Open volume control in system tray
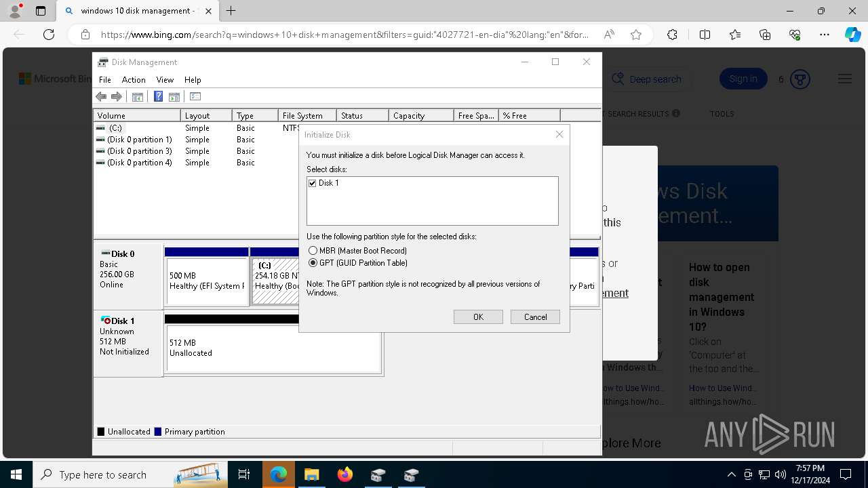This screenshot has width=868, height=488. (x=780, y=474)
